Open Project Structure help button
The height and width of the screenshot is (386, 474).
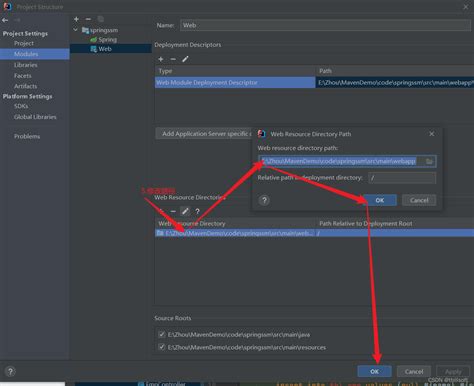[x=10, y=371]
